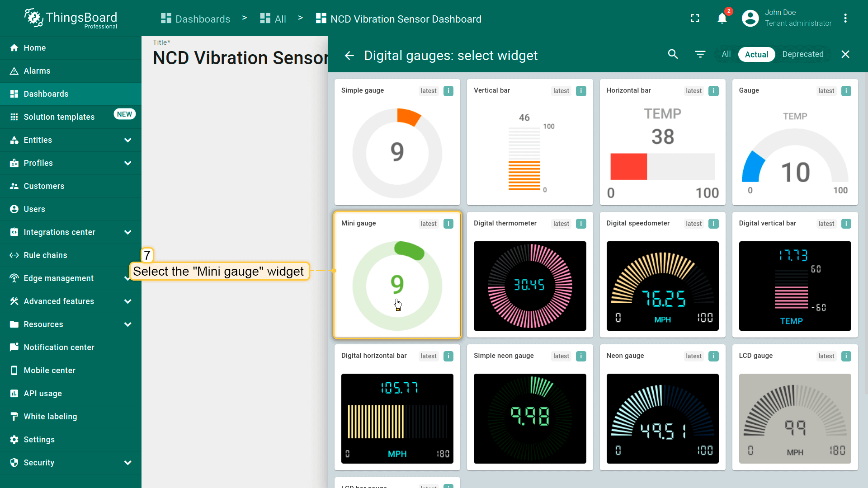Select the Mini gauge widget card
Image resolution: width=868 pixels, height=488 pixels.
point(397,275)
